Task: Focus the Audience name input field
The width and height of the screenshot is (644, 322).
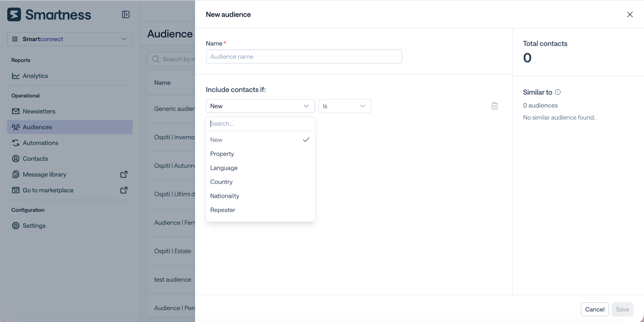Action: coord(304,57)
